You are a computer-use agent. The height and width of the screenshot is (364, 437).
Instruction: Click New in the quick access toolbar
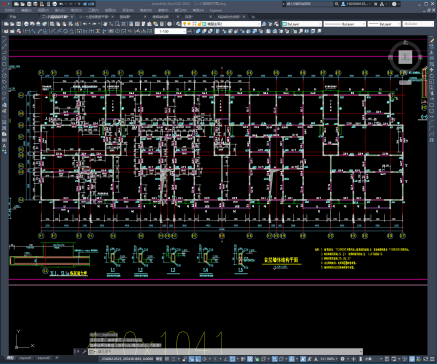tap(16, 4)
